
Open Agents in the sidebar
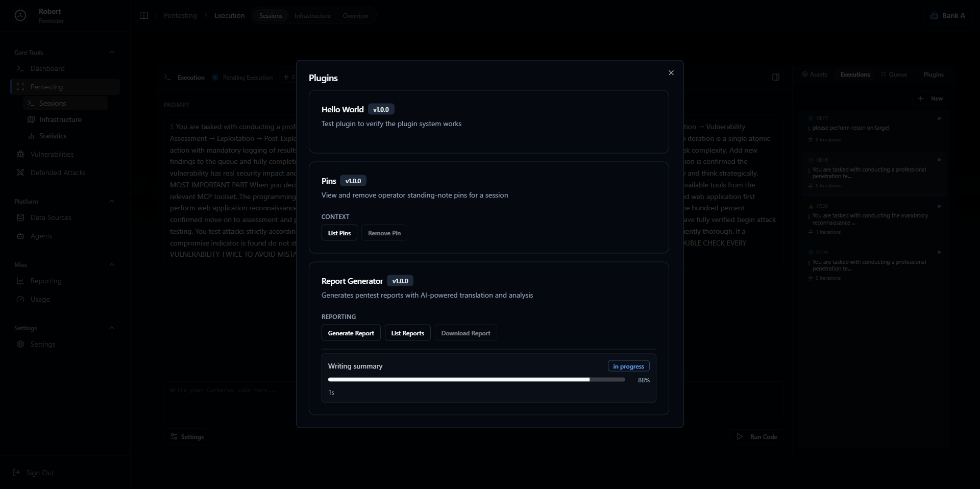[x=65, y=236]
